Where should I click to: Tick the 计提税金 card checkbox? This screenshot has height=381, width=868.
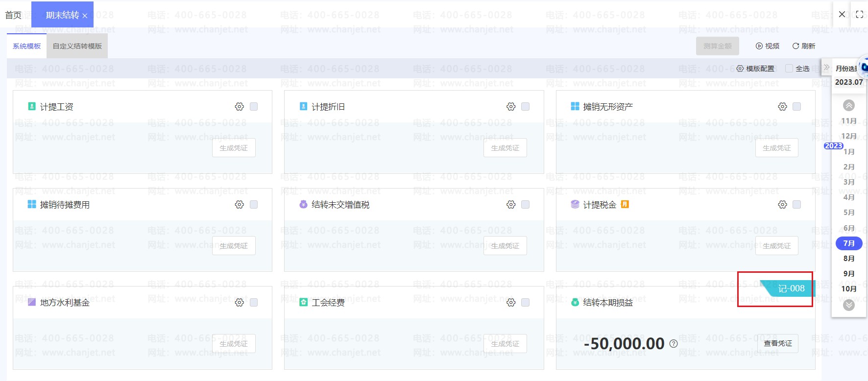[797, 204]
